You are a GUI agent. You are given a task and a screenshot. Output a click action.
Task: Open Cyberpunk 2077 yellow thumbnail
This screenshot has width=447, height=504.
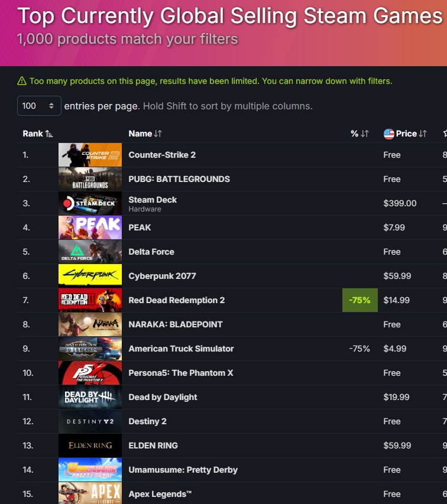90,276
